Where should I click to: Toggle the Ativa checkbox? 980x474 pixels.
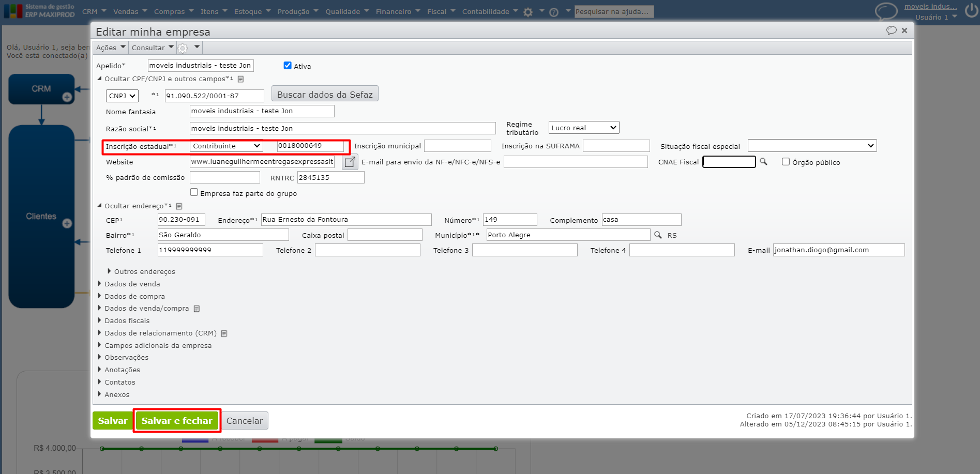(x=288, y=66)
